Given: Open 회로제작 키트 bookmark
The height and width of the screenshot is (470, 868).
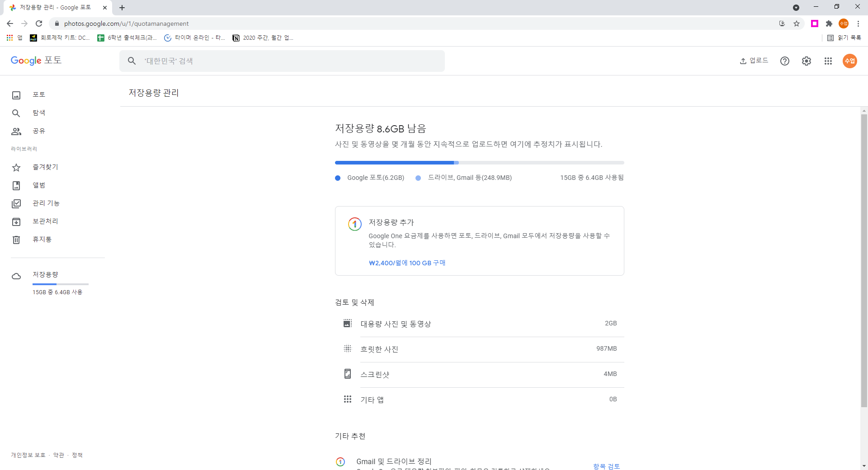Looking at the screenshot, I should pos(60,38).
